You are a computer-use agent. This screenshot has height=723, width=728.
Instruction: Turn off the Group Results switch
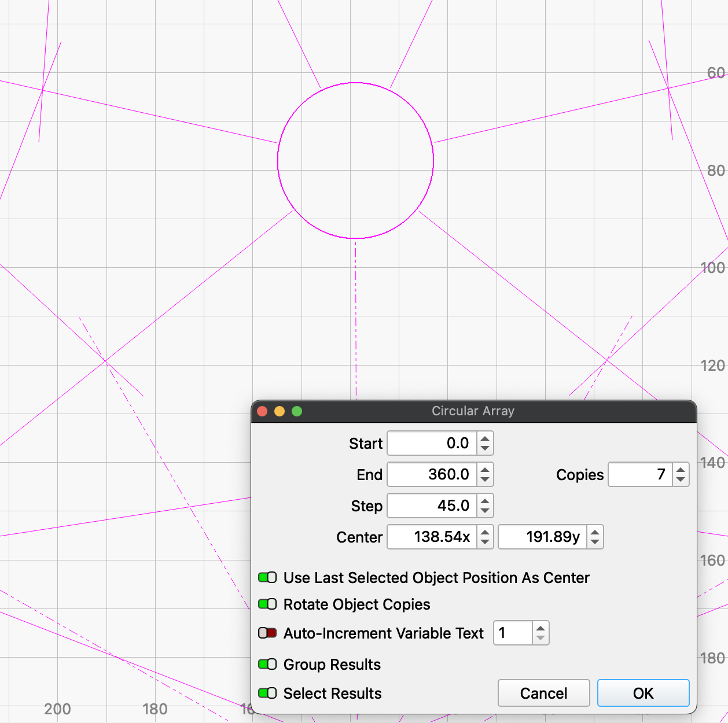click(267, 664)
